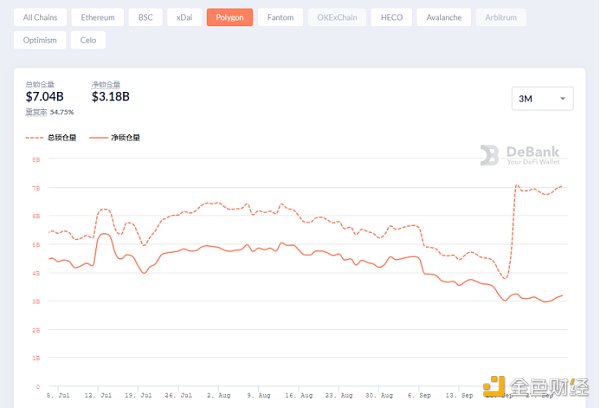Viewport: 600px width, 408px height.
Task: Choose the BSC chain tab
Action: [x=146, y=17]
